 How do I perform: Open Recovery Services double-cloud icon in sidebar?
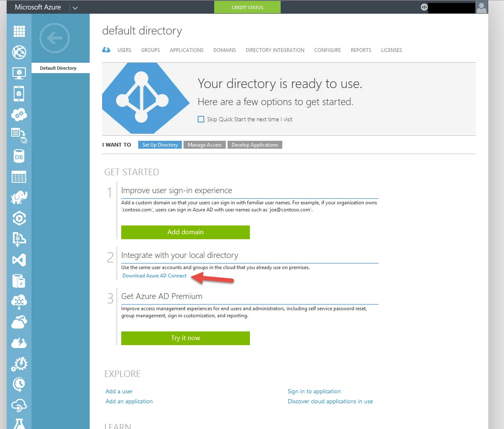click(x=19, y=322)
